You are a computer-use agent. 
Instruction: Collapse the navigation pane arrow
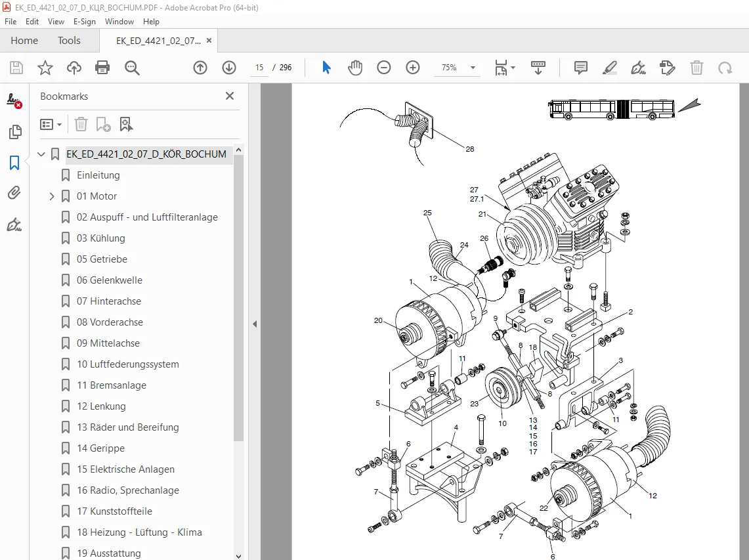(255, 324)
